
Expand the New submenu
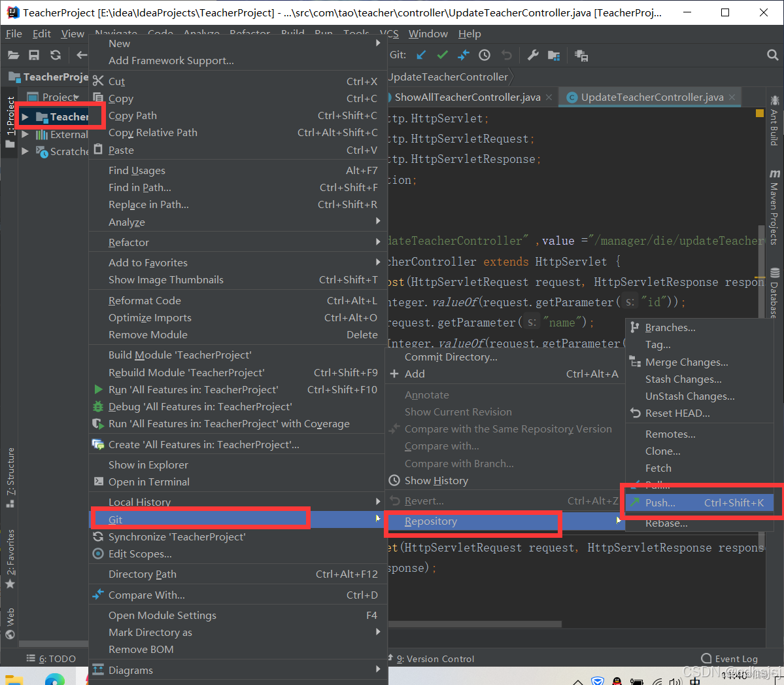[238, 44]
